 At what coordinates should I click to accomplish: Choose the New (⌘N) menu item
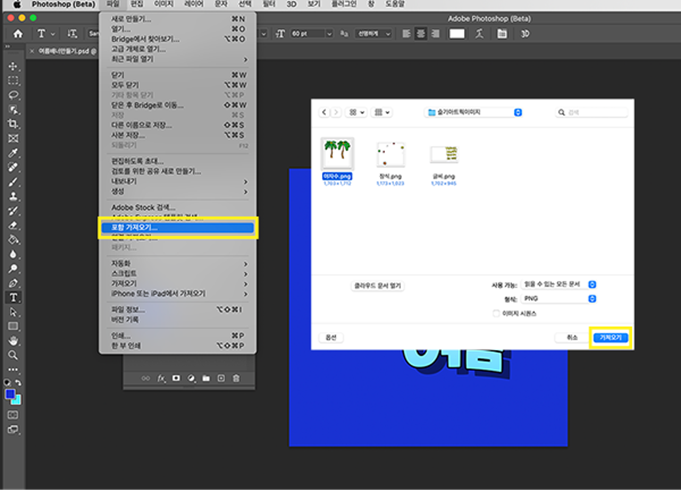pos(178,19)
